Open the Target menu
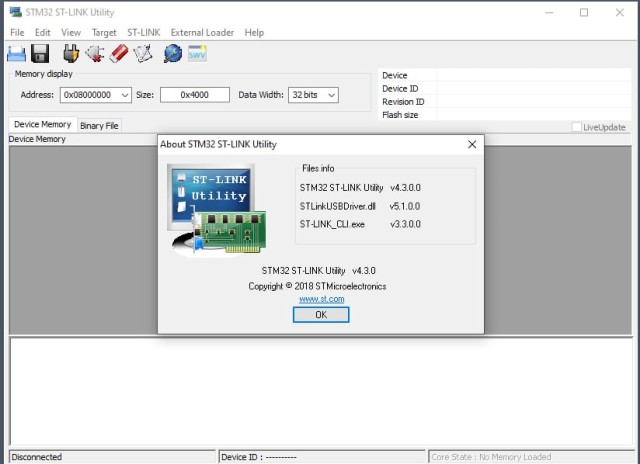640x464 pixels. click(x=104, y=33)
